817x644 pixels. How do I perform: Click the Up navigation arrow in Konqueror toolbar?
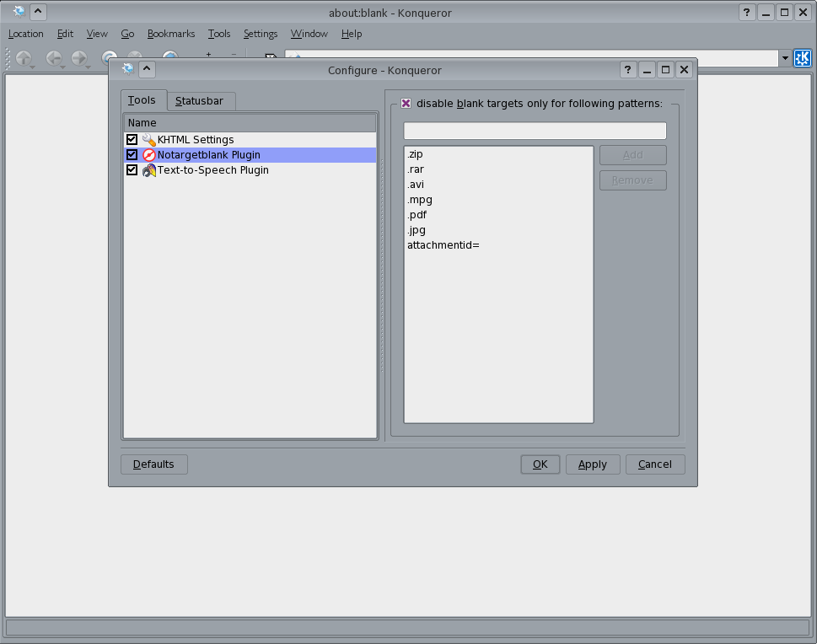(24, 58)
